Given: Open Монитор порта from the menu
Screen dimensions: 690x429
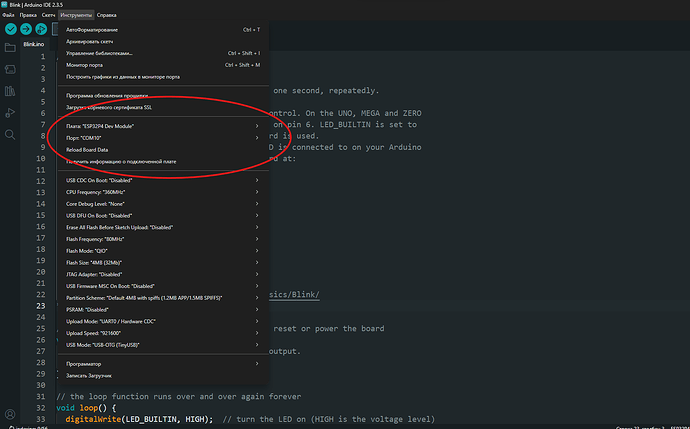Looking at the screenshot, I should 163,65.
